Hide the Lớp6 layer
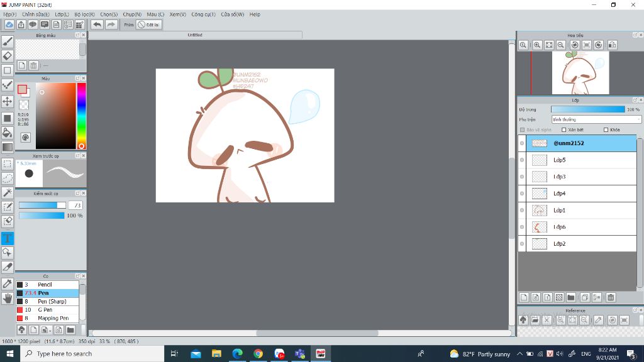Image resolution: width=644 pixels, height=362 pixels. click(522, 227)
